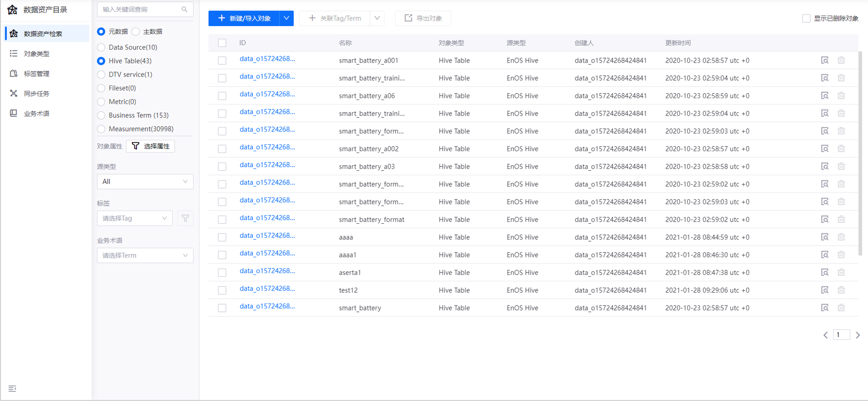
Task: View details icon for aserta1 row
Action: (x=825, y=272)
